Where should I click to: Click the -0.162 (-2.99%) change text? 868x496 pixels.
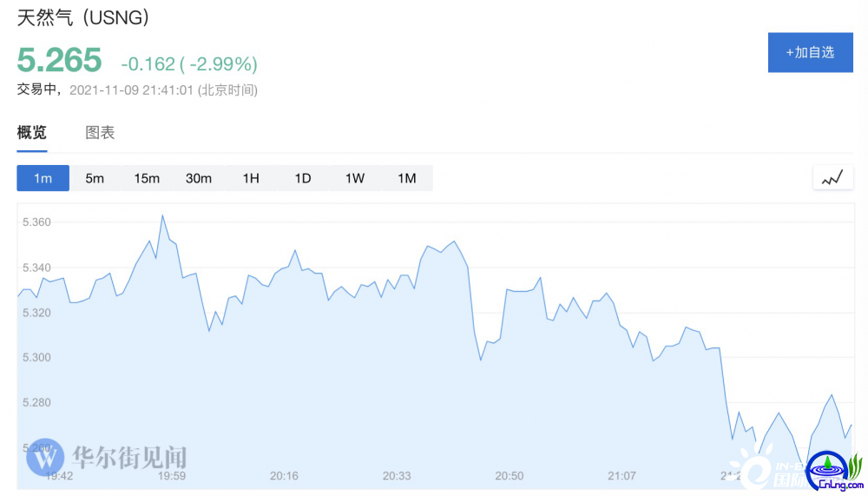coord(189,64)
